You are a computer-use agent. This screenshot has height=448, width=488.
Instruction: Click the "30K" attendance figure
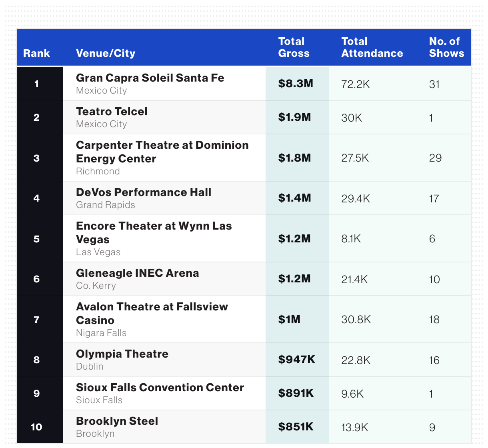coord(352,118)
